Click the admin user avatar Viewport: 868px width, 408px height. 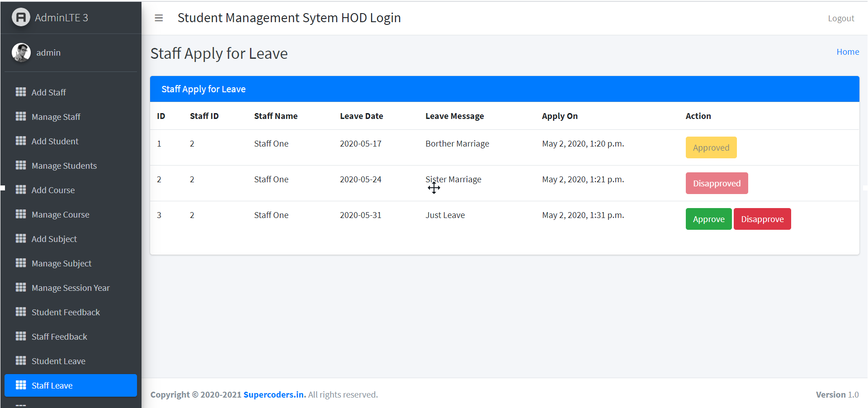21,52
